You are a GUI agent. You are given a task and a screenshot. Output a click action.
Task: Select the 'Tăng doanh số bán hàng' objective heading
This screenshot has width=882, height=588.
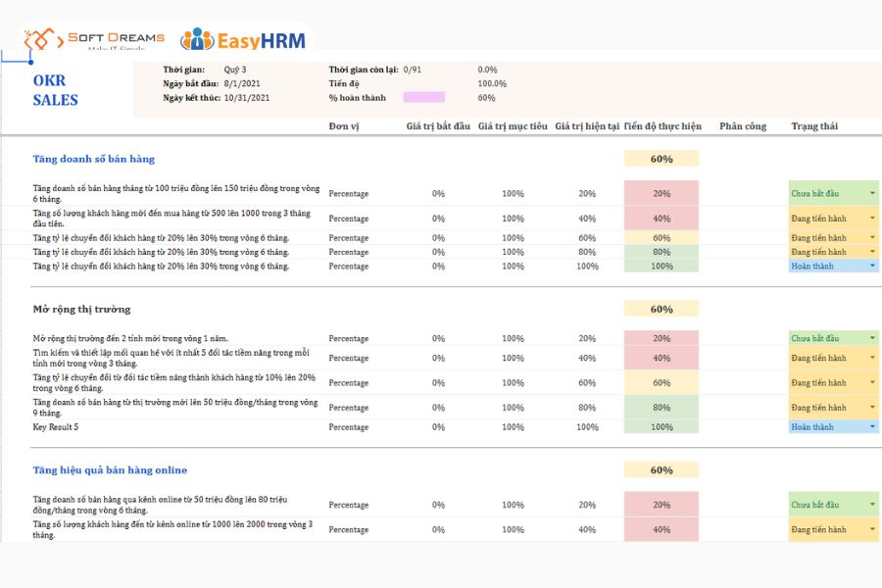click(x=93, y=159)
